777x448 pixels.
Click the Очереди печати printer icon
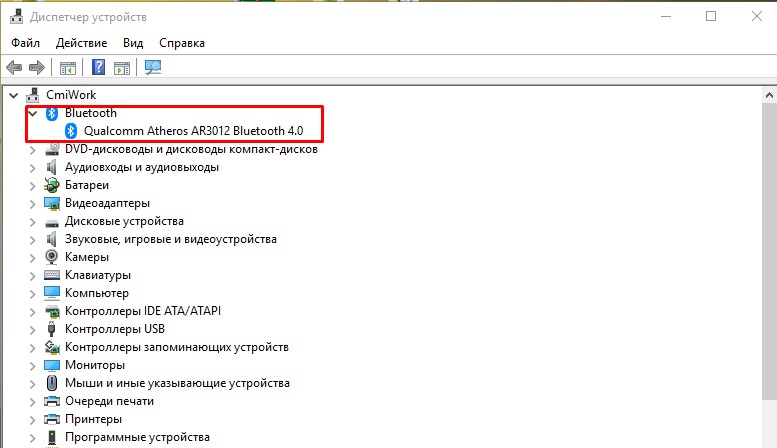[52, 401]
